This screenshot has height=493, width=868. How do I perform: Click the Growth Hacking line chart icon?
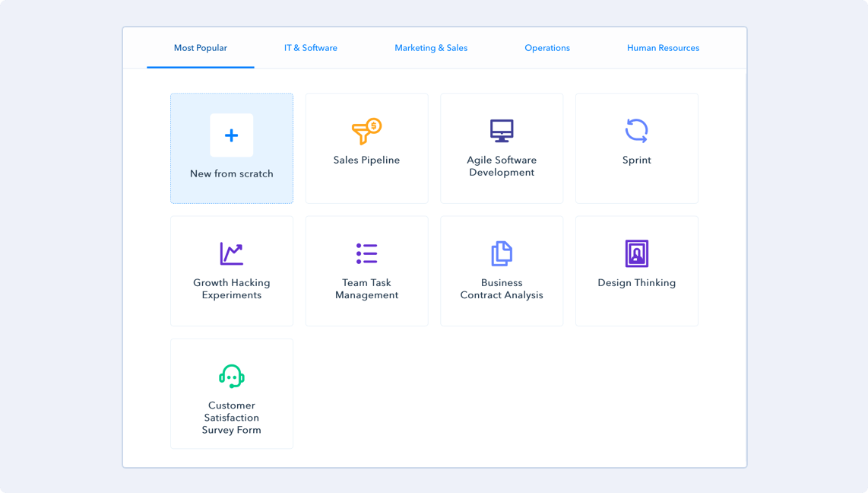click(231, 253)
